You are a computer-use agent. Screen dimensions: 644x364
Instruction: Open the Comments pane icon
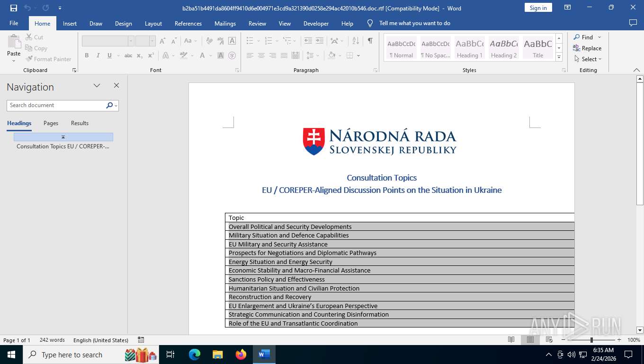click(x=633, y=23)
